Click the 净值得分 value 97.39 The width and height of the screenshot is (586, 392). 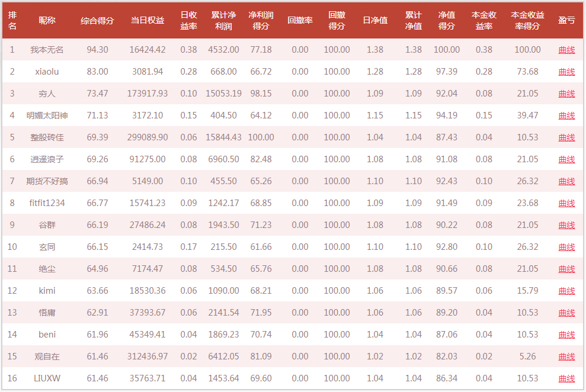(447, 72)
